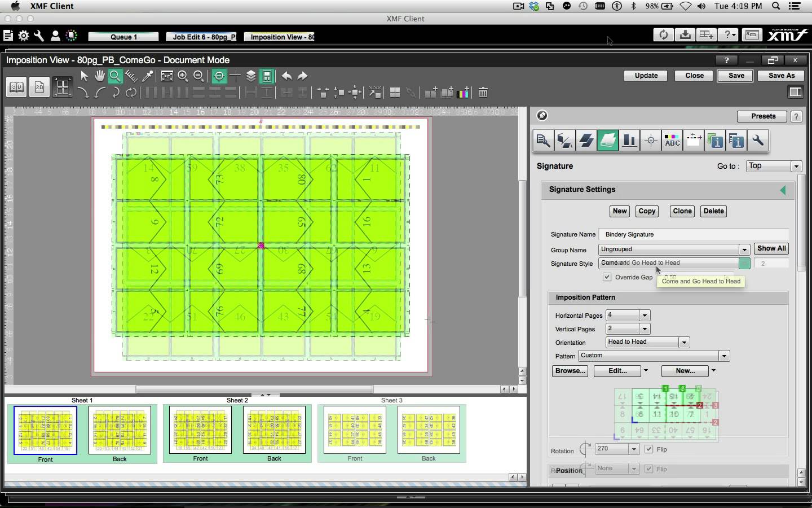Viewport: 812px width, 508px height.
Task: Click the Presets button
Action: (x=763, y=116)
